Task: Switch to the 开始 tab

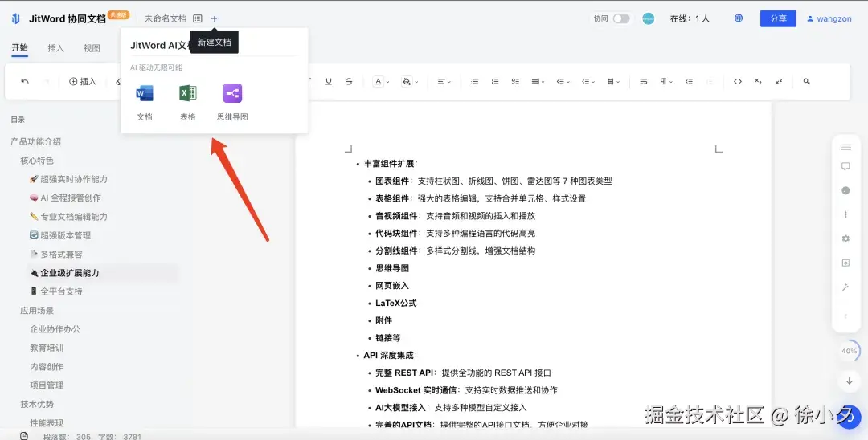Action: (19, 47)
